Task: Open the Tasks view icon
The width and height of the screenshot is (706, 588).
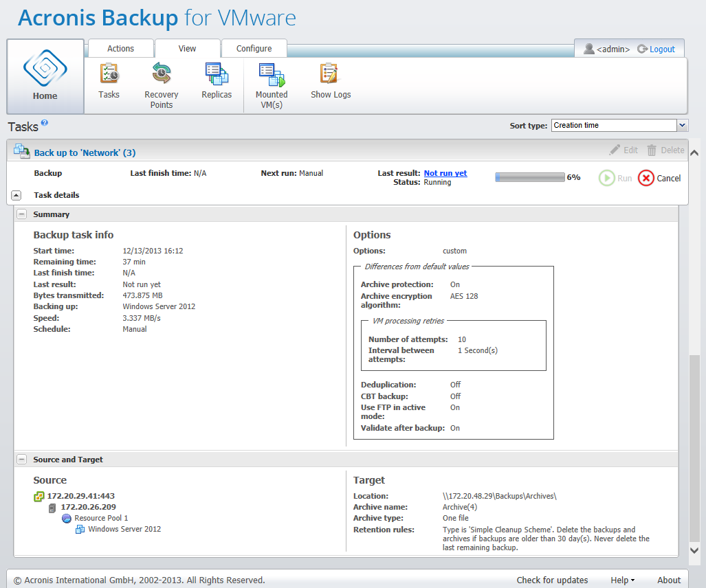Action: tap(109, 73)
